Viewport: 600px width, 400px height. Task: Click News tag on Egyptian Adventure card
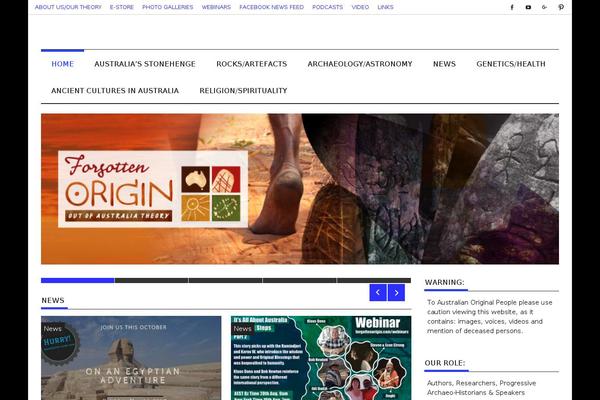tap(52, 328)
